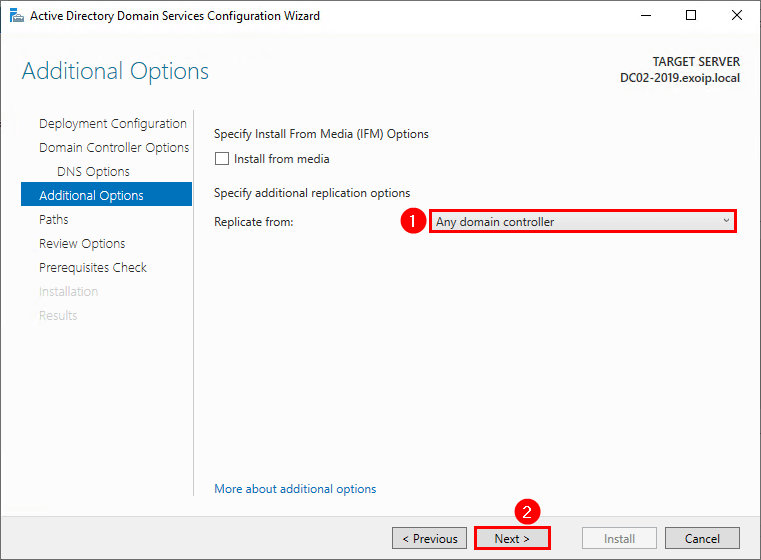Click the TARGET SERVER label
Viewport: 761px width, 560px height.
(x=696, y=62)
